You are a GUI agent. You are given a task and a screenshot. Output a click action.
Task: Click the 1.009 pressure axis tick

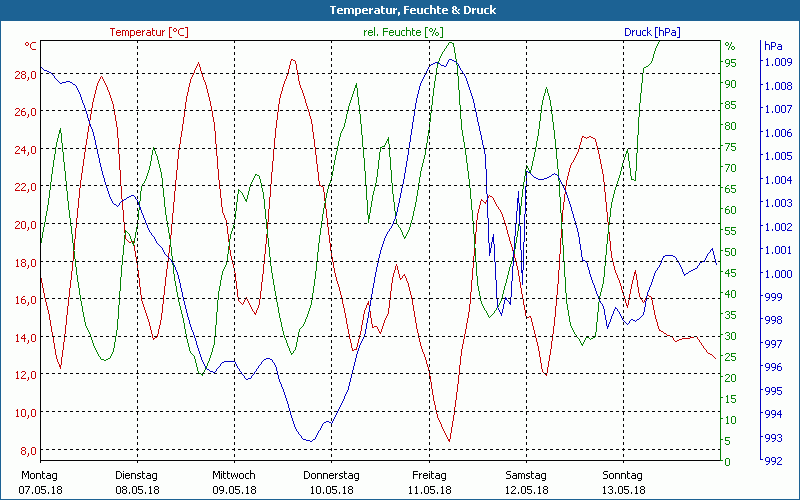pyautogui.click(x=778, y=62)
